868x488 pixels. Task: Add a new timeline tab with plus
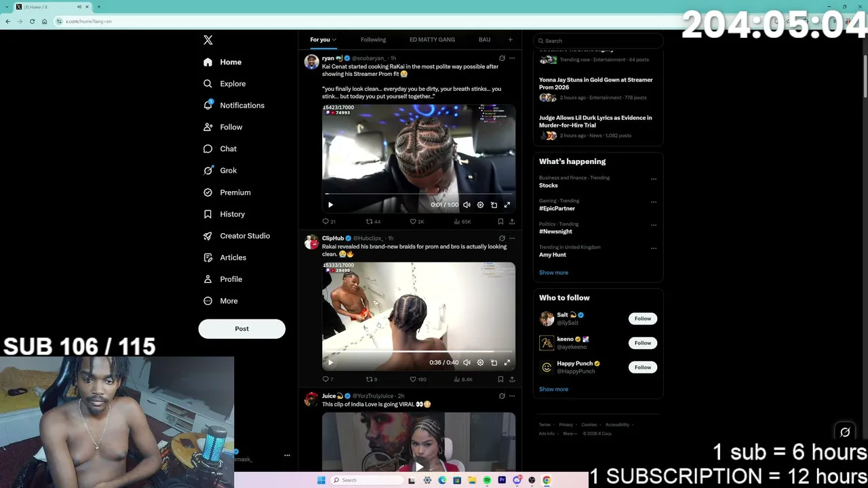[511, 40]
